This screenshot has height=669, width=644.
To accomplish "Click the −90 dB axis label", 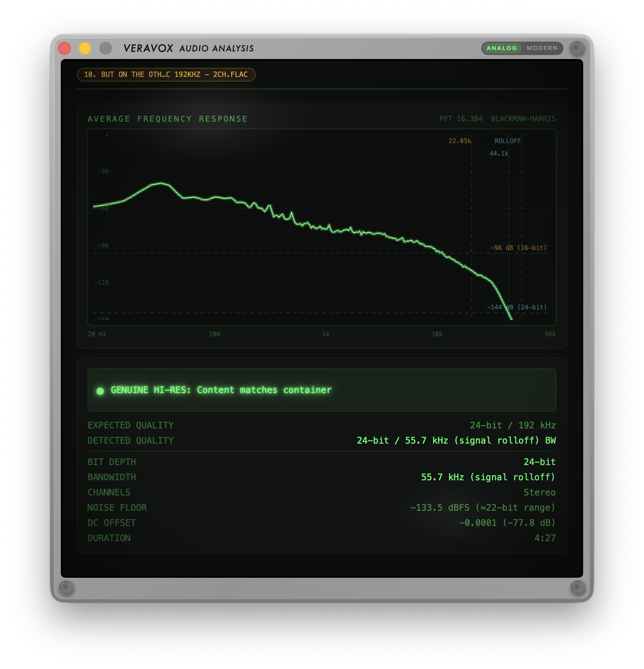I will 103,246.
